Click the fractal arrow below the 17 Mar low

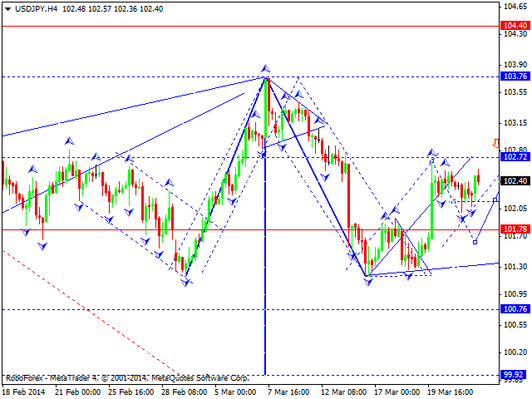click(x=367, y=282)
